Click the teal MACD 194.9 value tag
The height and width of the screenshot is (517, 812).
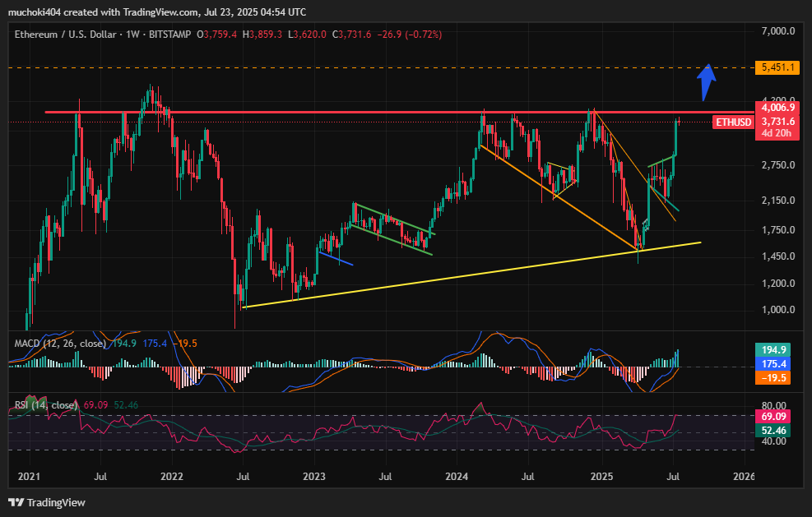click(773, 350)
